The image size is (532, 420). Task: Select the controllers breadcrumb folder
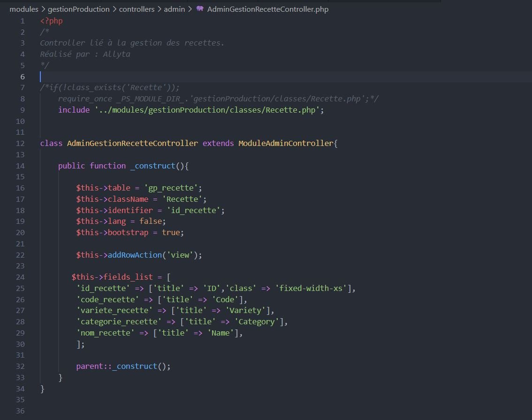click(137, 9)
